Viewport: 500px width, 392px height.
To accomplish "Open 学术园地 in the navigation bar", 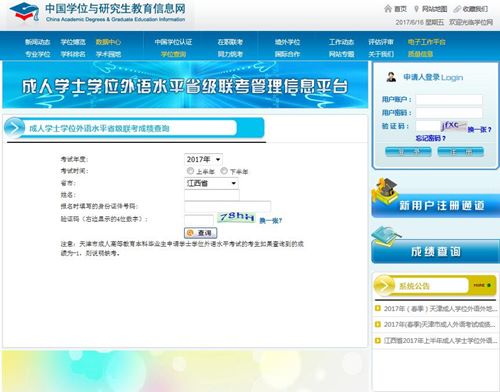I will click(108, 54).
